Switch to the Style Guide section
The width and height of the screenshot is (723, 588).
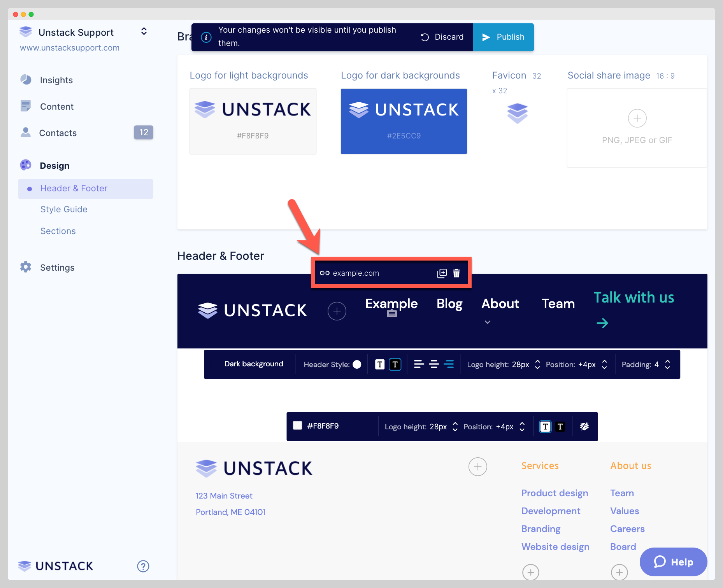64,209
